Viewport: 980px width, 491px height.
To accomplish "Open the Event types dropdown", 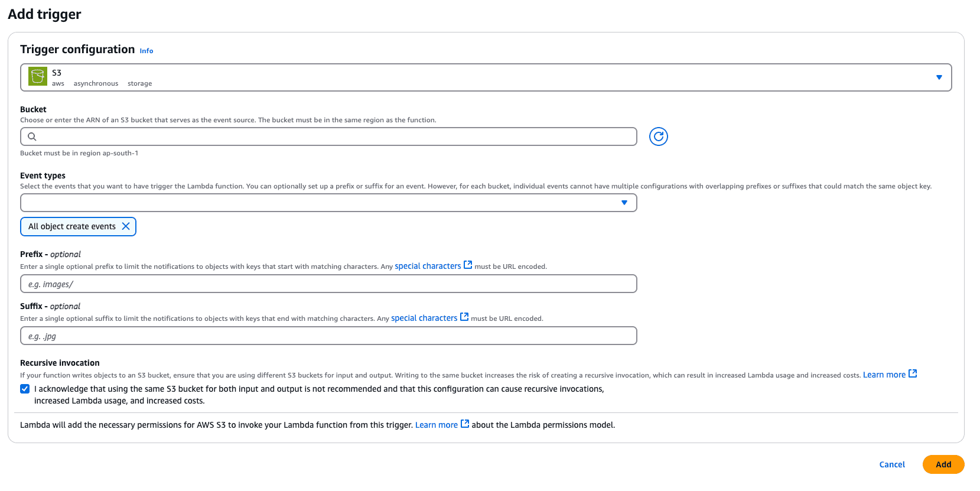I will pos(624,203).
